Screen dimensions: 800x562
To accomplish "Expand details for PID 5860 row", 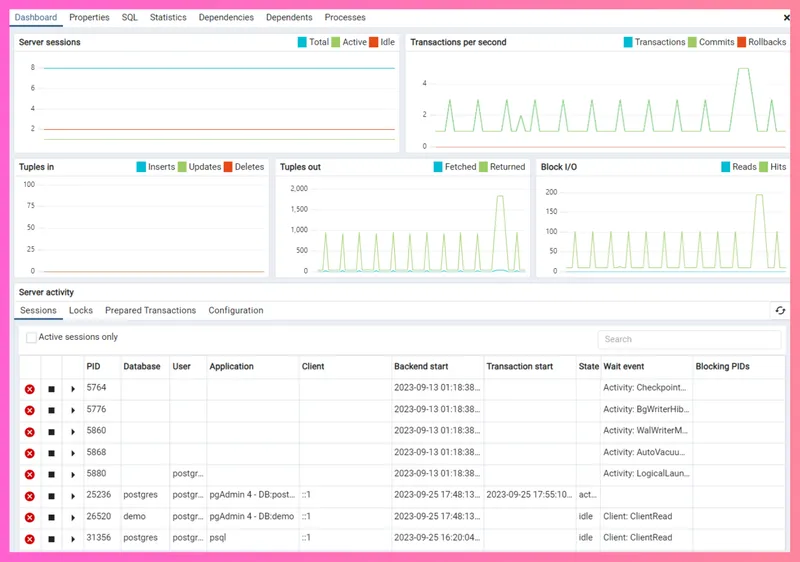I will pos(73,432).
